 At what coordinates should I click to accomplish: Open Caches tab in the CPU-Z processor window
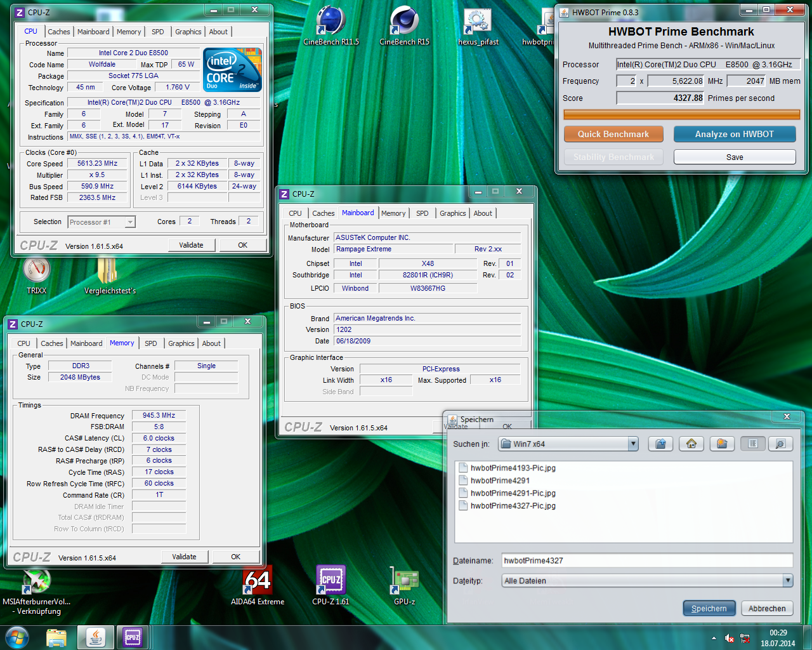pyautogui.click(x=59, y=32)
